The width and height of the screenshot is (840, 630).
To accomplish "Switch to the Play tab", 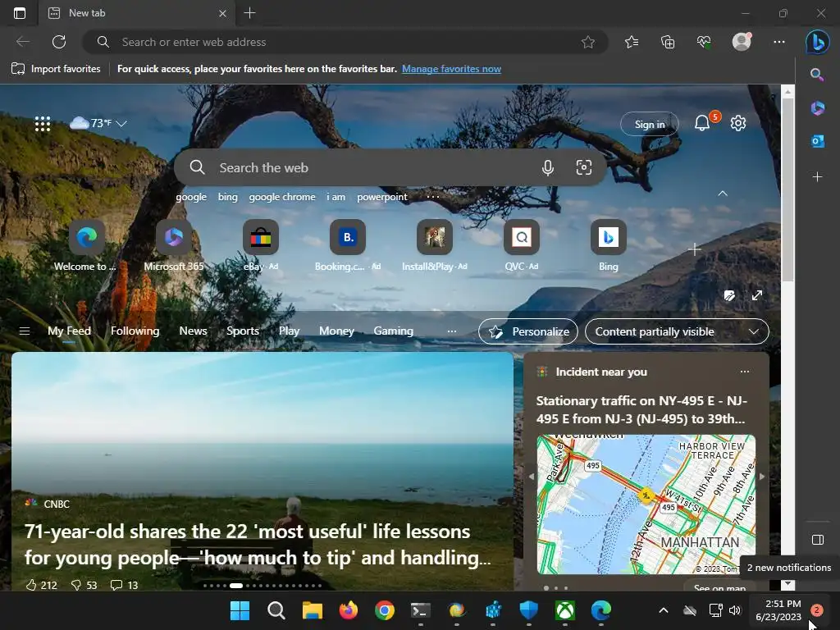I will 290,331.
